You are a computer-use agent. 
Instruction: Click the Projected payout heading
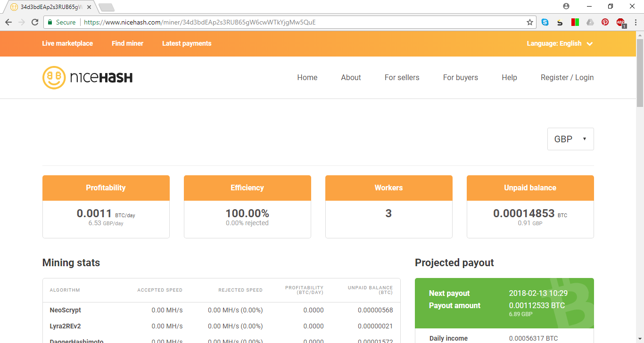454,262
